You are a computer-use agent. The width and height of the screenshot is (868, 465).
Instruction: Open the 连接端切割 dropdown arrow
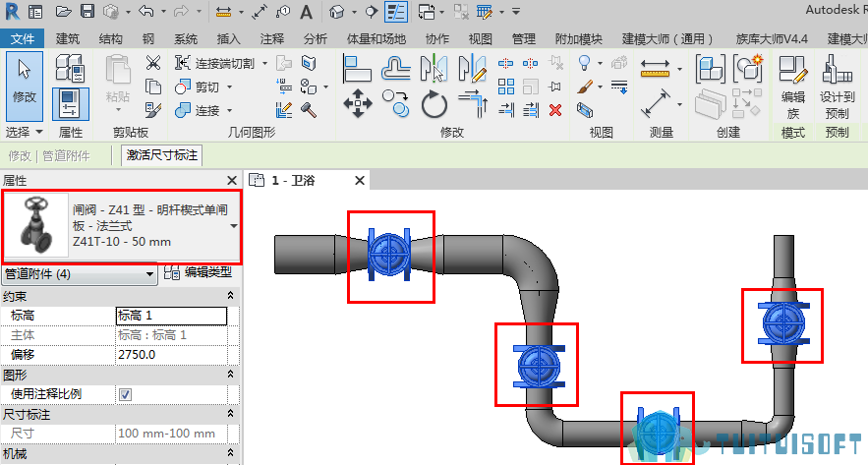coord(264,63)
